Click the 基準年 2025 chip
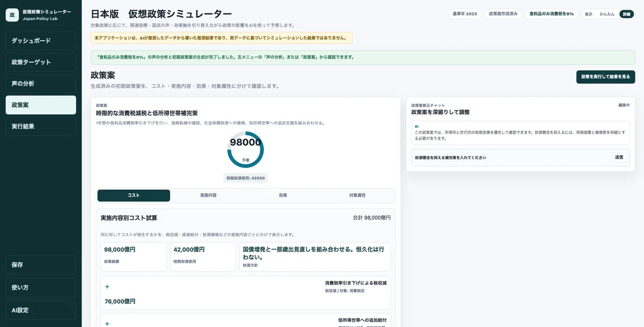644x327 pixels. tap(464, 14)
